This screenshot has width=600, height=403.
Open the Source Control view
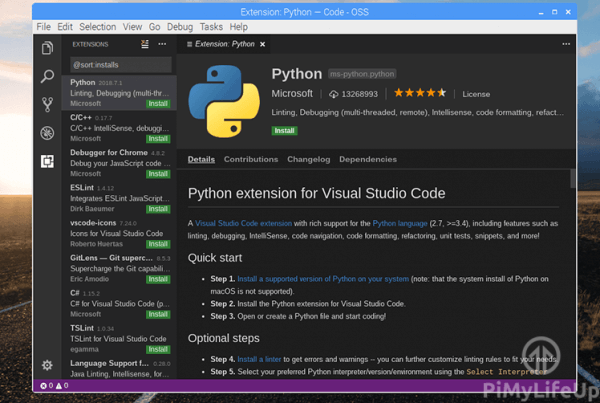pyautogui.click(x=47, y=104)
